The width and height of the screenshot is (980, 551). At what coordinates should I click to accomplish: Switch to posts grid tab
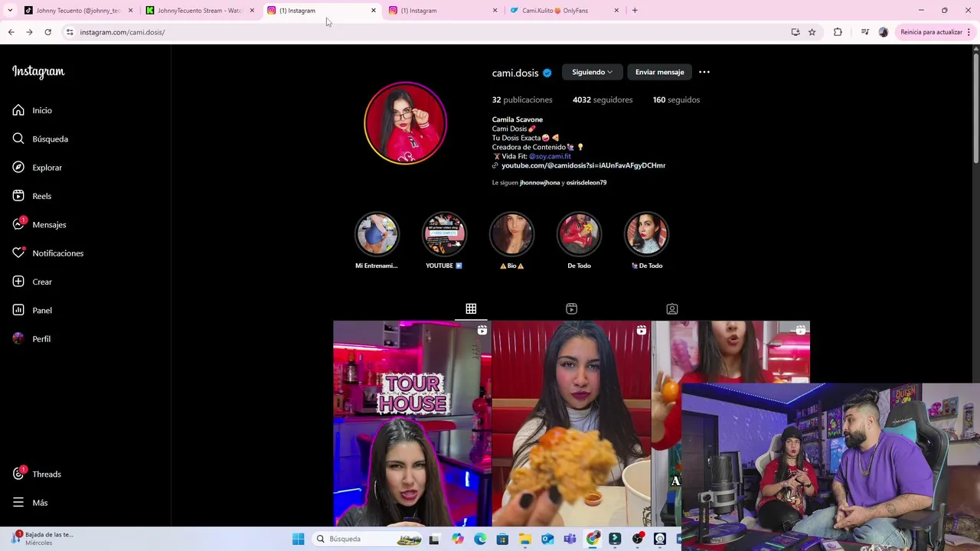471,308
